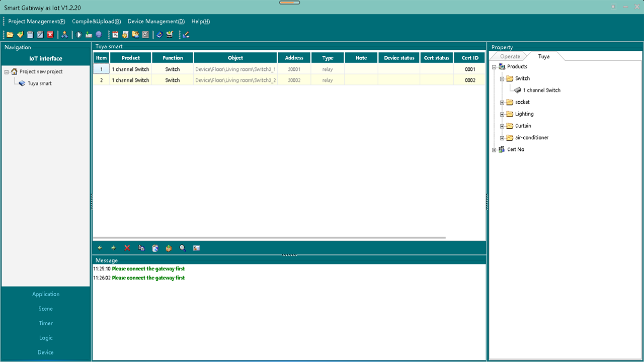Expand the socket folder
This screenshot has width=644, height=362.
(502, 103)
